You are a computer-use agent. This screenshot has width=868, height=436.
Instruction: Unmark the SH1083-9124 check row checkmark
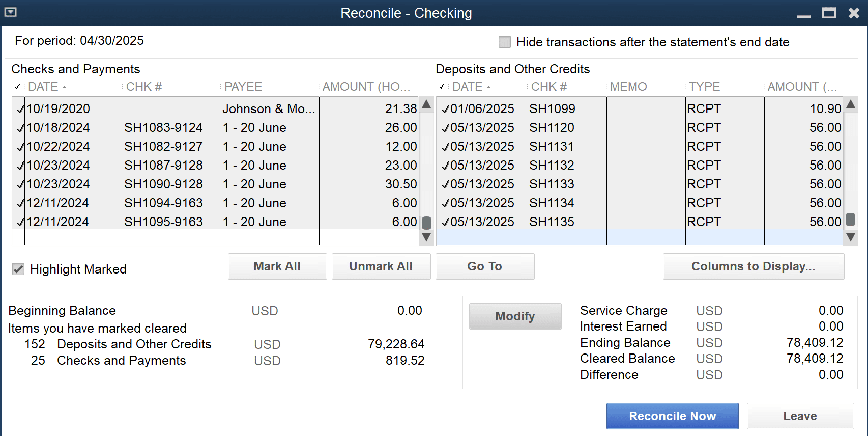point(20,128)
